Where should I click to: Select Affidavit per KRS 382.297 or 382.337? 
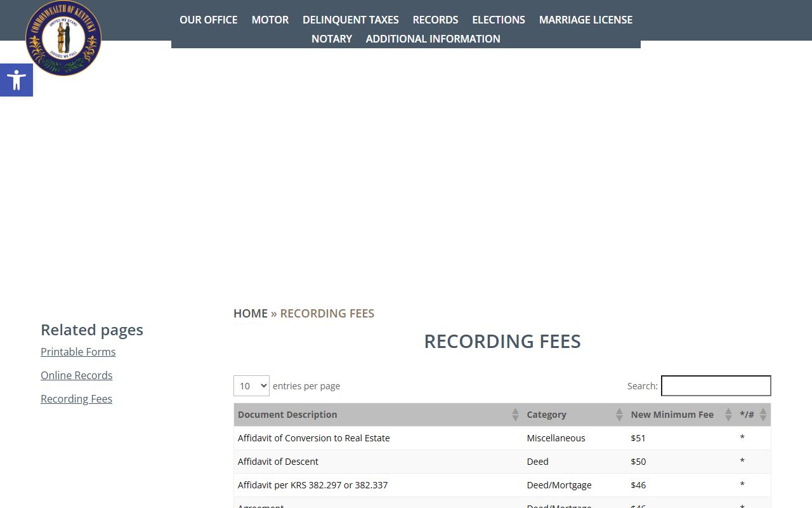313,485
